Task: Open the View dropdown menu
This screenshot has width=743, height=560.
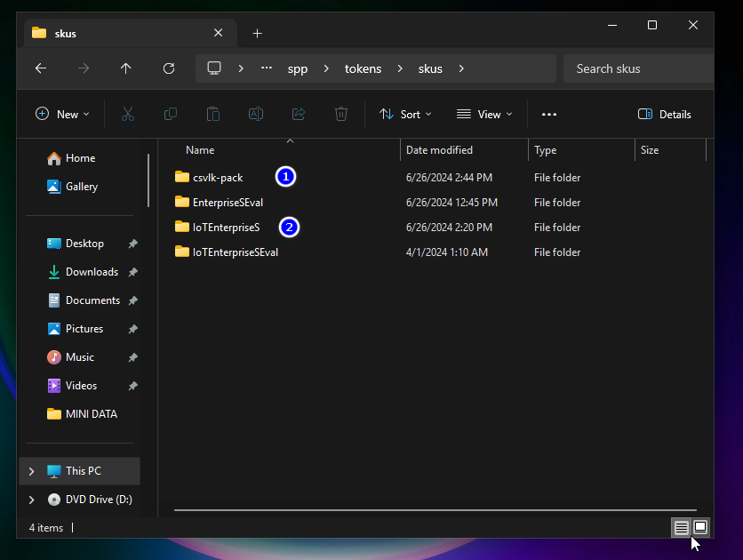Action: click(484, 114)
